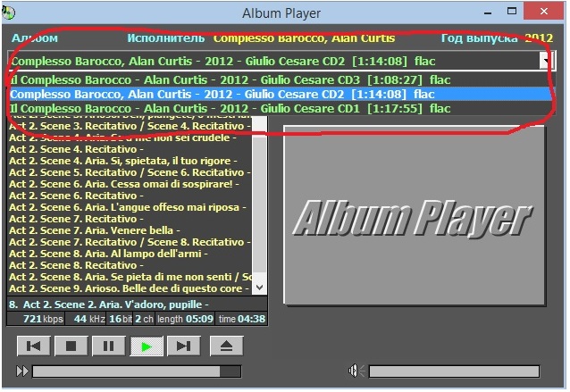This screenshot has height=392, width=570.
Task: Click the 'Альбом' label
Action: [x=35, y=38]
